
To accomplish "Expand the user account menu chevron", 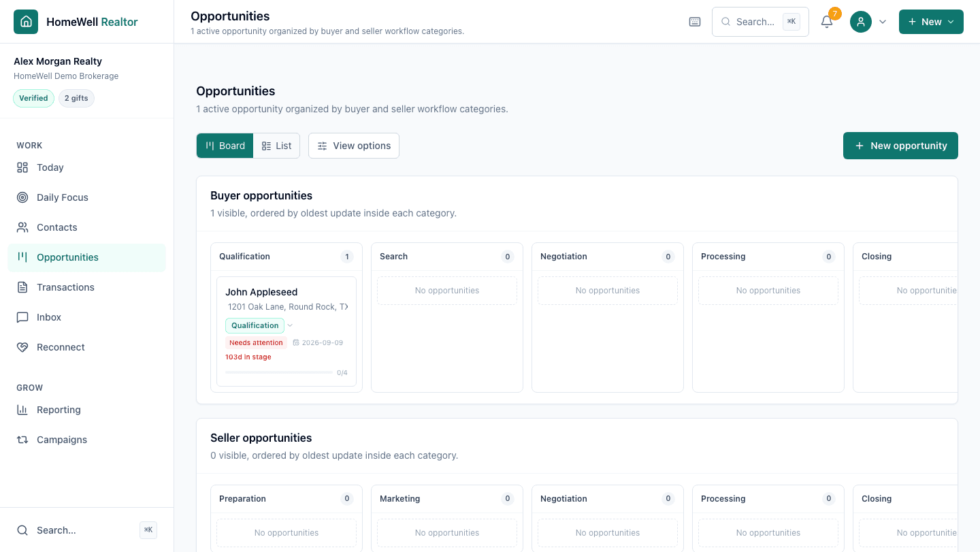I will click(x=883, y=22).
